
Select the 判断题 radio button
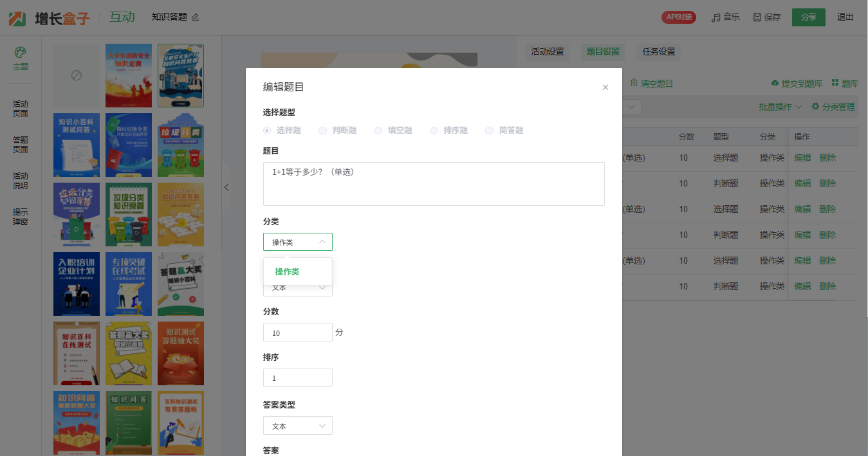pyautogui.click(x=323, y=131)
